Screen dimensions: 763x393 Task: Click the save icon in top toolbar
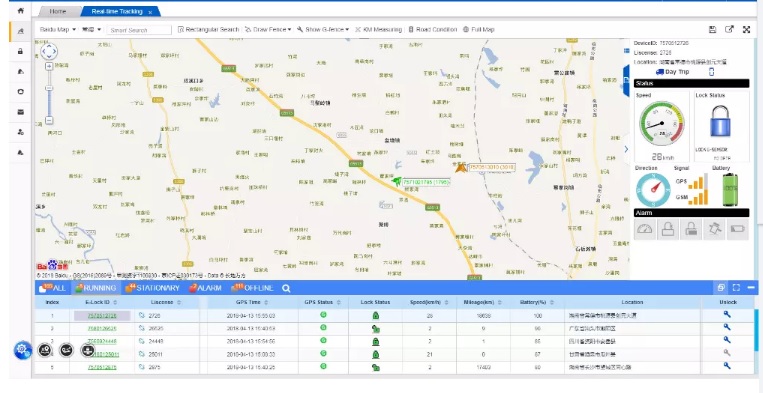click(x=712, y=30)
